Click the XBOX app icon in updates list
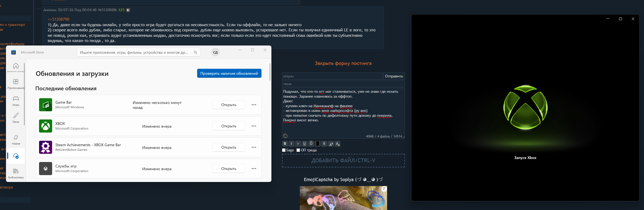644x210 pixels. coord(46,126)
